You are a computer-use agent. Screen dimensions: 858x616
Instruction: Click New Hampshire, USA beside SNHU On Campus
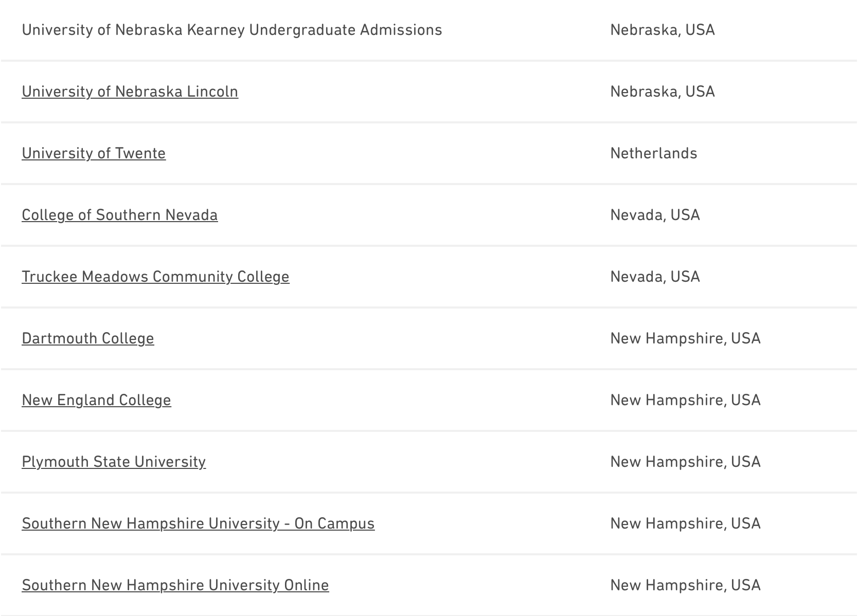pos(685,523)
